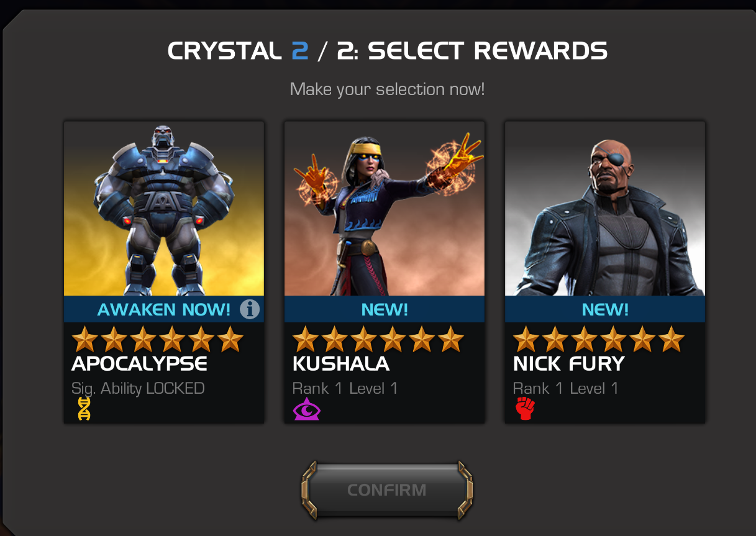Image resolution: width=756 pixels, height=536 pixels.
Task: Click the NEW! banner on Kushala card
Action: click(x=385, y=309)
